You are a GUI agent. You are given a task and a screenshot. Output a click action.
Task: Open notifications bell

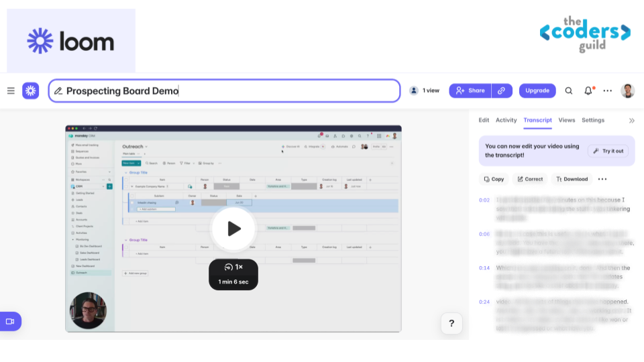tap(588, 90)
